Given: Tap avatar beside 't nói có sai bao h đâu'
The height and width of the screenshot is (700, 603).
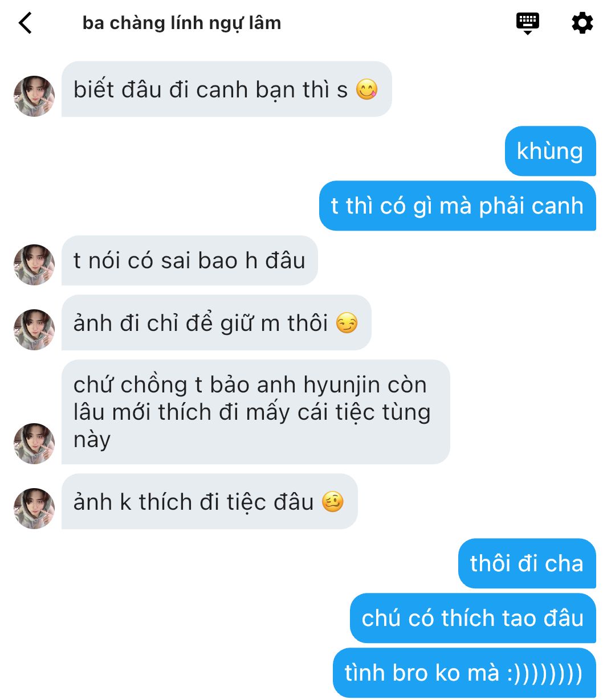Looking at the screenshot, I should (34, 264).
